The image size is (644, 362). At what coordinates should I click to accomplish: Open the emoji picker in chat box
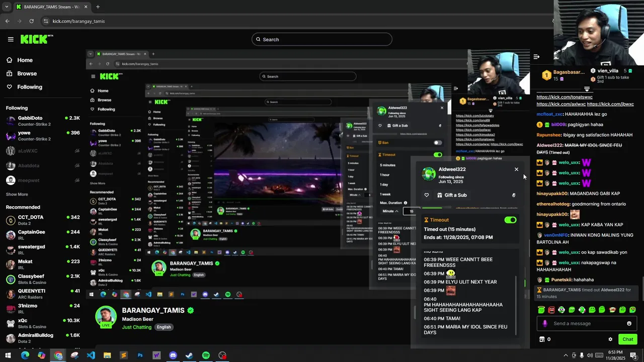[629, 323]
